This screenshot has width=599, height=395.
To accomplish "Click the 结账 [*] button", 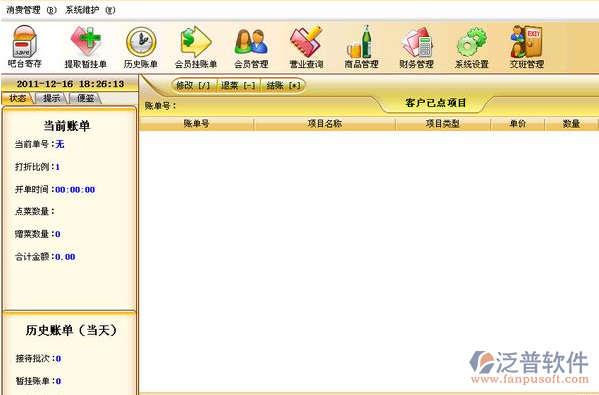I will tap(283, 85).
